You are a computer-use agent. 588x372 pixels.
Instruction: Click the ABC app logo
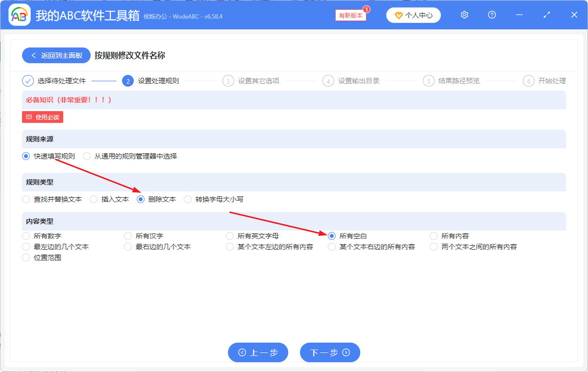(x=20, y=15)
